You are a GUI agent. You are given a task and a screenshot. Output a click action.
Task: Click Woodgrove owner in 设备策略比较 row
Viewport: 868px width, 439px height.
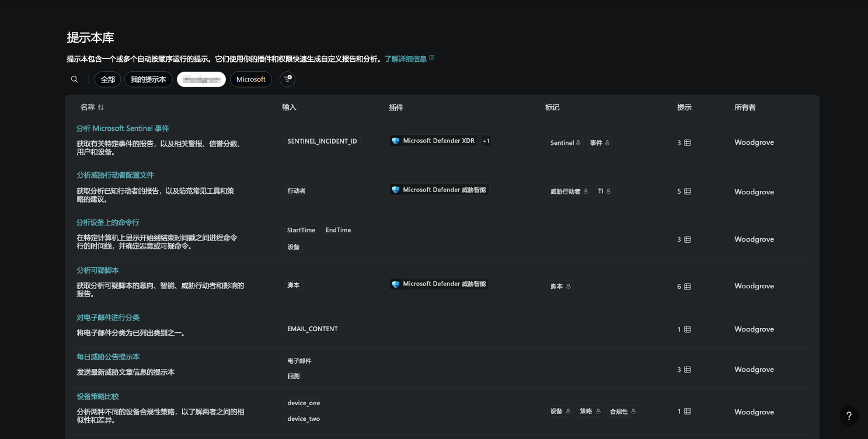tap(754, 412)
